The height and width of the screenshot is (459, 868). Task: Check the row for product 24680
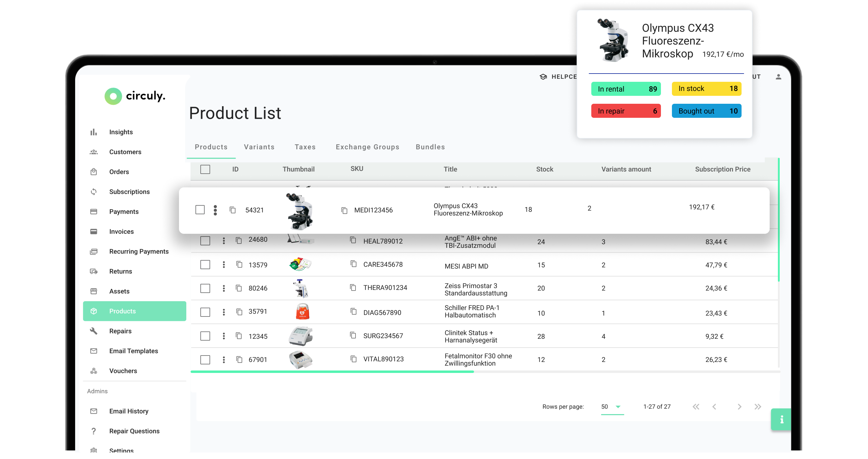click(x=205, y=240)
